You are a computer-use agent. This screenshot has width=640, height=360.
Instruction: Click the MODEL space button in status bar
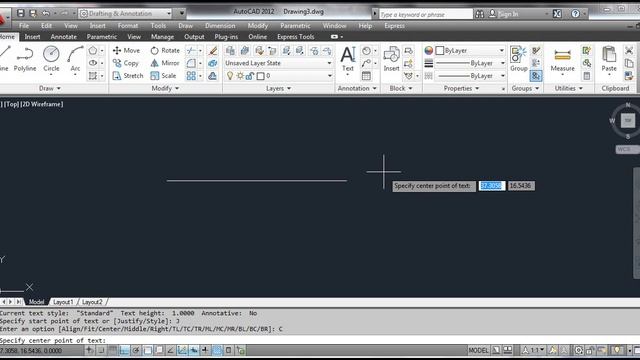point(478,350)
